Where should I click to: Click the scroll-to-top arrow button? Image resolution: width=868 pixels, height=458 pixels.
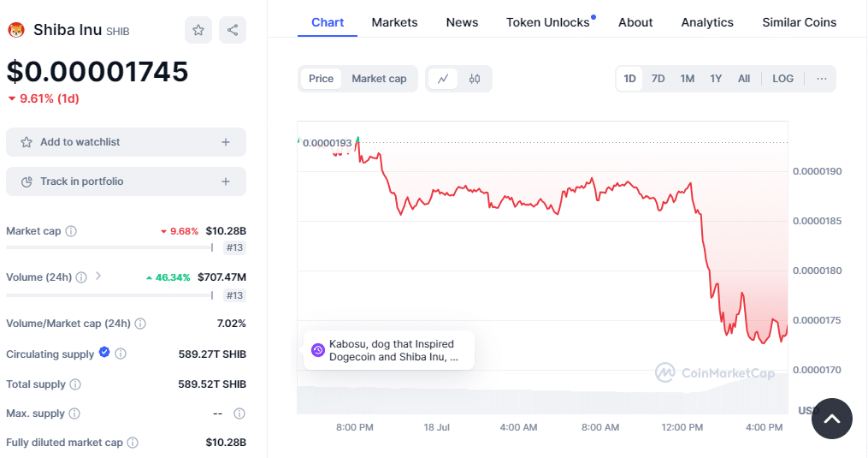(832, 419)
